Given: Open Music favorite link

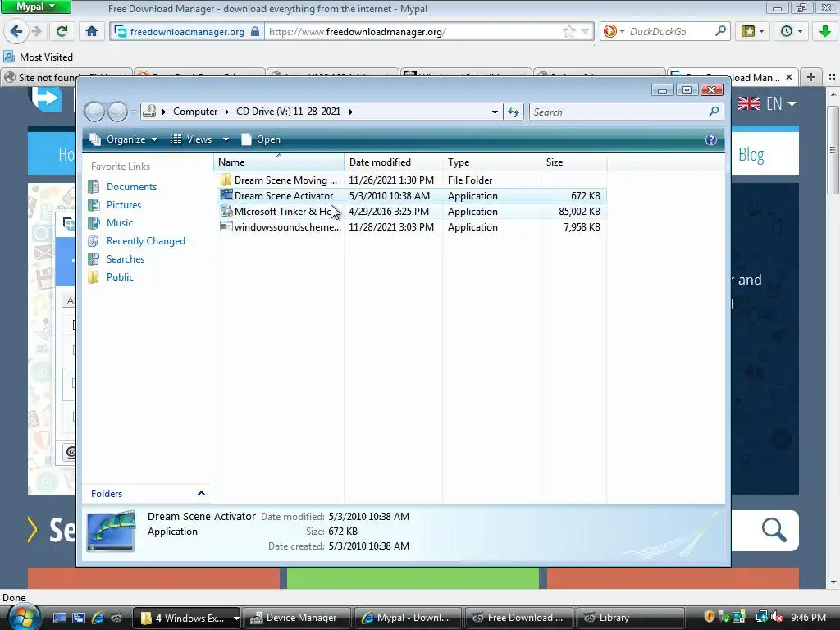Looking at the screenshot, I should tap(120, 223).
